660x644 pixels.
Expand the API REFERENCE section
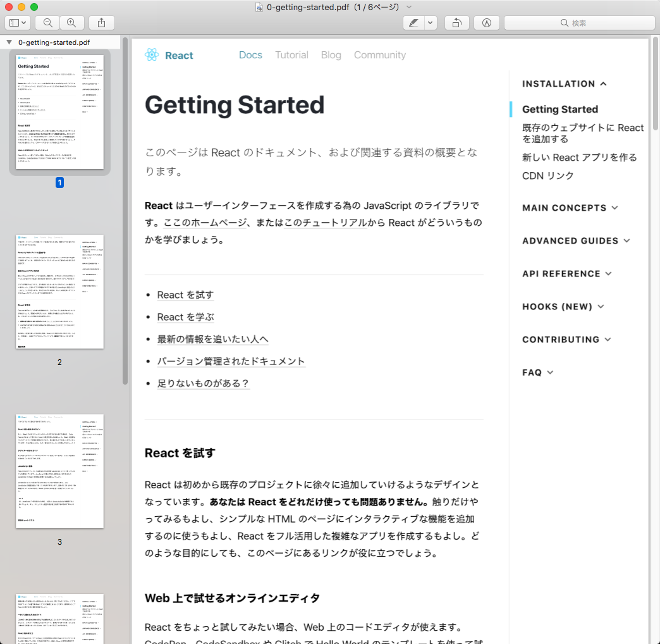point(566,273)
